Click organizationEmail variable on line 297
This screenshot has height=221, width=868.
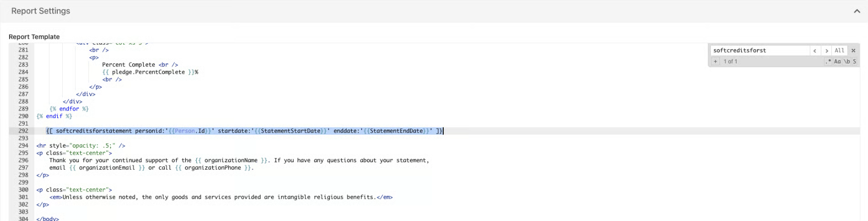[106, 168]
